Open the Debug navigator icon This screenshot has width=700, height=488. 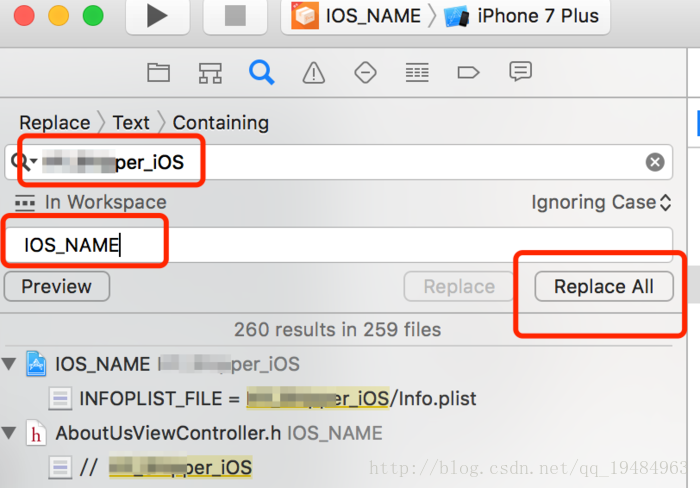pyautogui.click(x=417, y=72)
